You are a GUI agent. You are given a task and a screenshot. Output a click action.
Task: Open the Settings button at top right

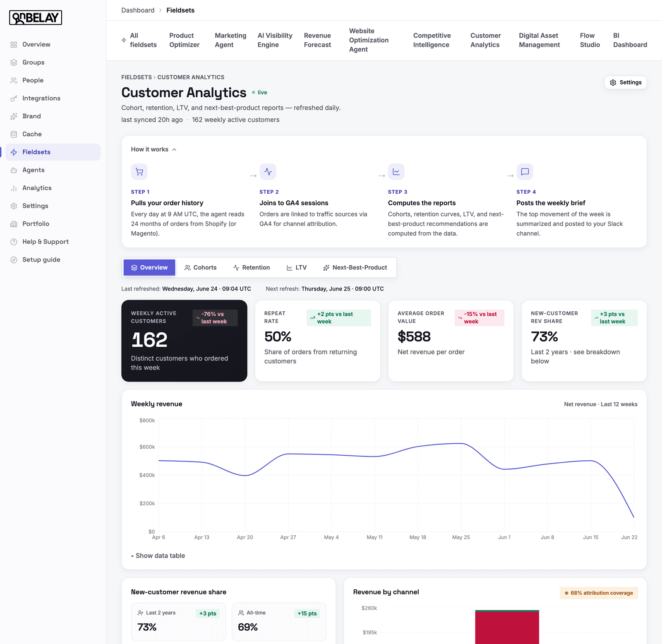[x=626, y=82]
